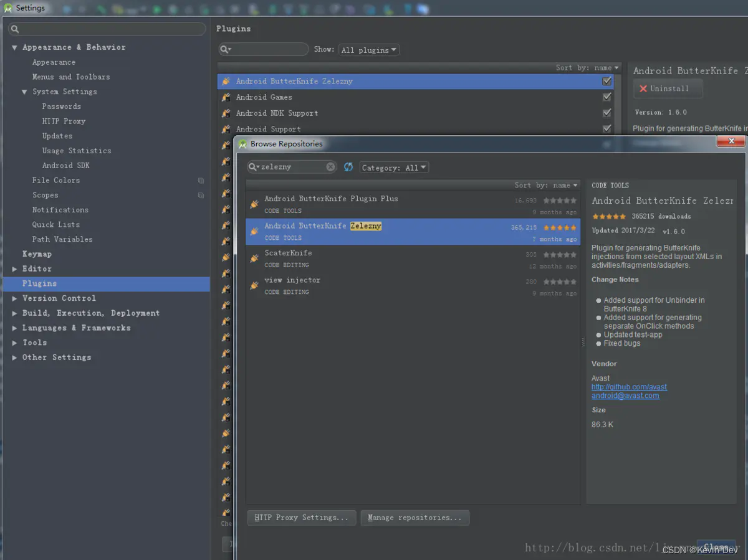Click the Uninstall button for ButterKnife Zelezny
Viewport: 748px width, 560px height.
pos(668,88)
